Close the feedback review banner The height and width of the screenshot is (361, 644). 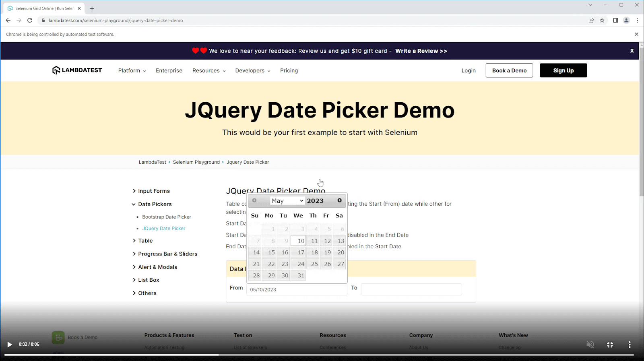[632, 51]
